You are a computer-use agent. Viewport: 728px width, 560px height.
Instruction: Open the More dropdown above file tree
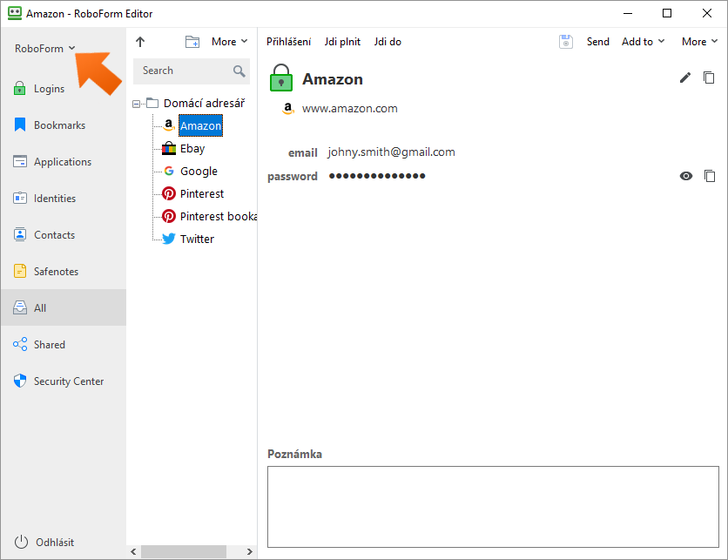tap(229, 42)
